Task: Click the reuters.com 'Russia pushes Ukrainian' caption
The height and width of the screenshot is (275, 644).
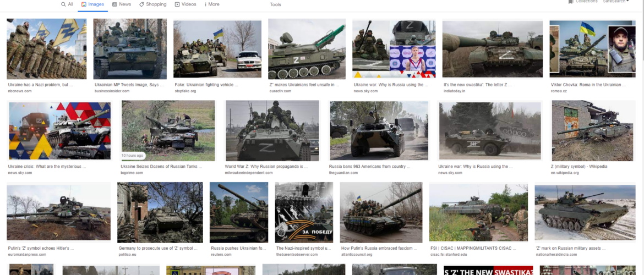Action: click(239, 248)
